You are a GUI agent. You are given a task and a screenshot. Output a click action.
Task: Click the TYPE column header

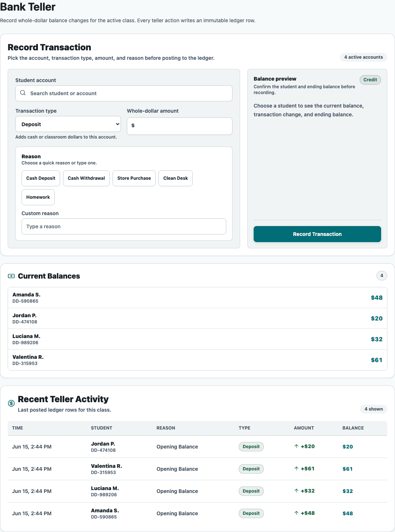tap(245, 428)
